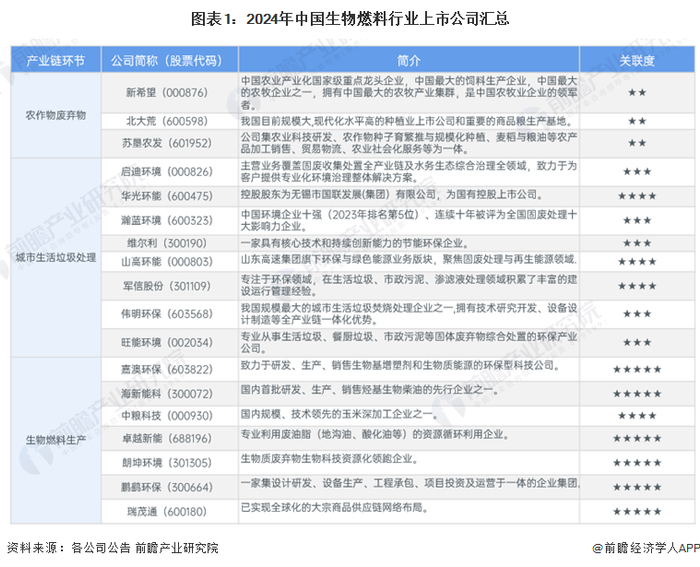Click the star rating in 维尔利 row

tap(637, 243)
